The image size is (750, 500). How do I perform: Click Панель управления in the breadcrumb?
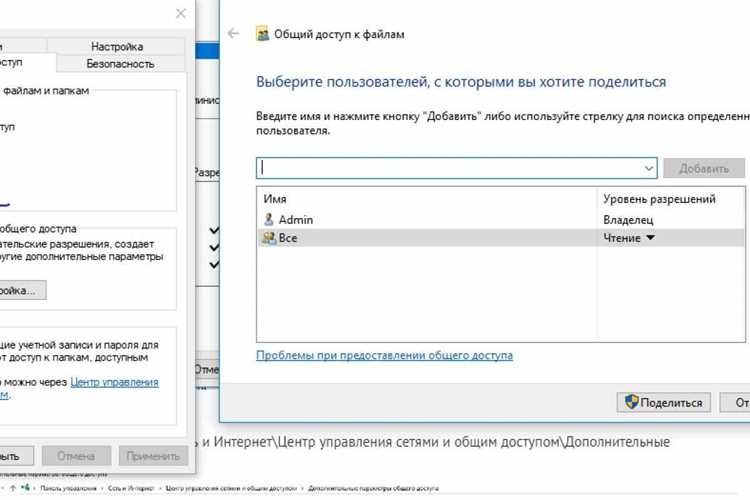click(x=68, y=489)
